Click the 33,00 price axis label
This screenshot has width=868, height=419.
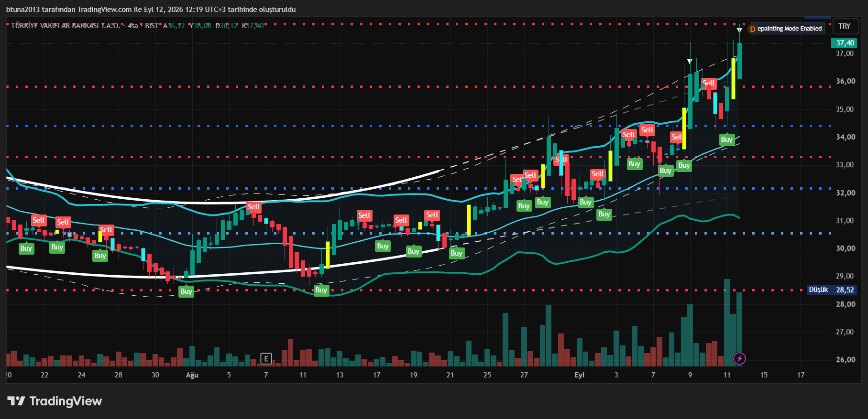(x=845, y=165)
